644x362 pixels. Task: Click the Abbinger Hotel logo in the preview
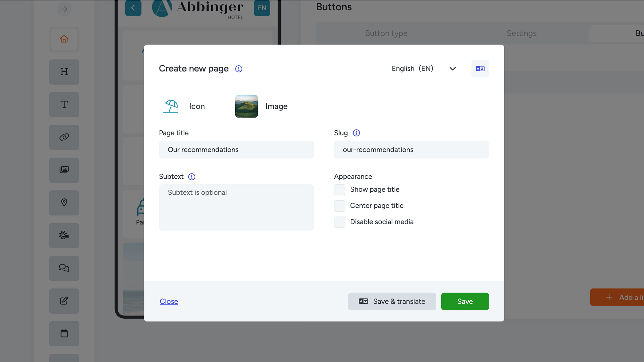pos(198,9)
